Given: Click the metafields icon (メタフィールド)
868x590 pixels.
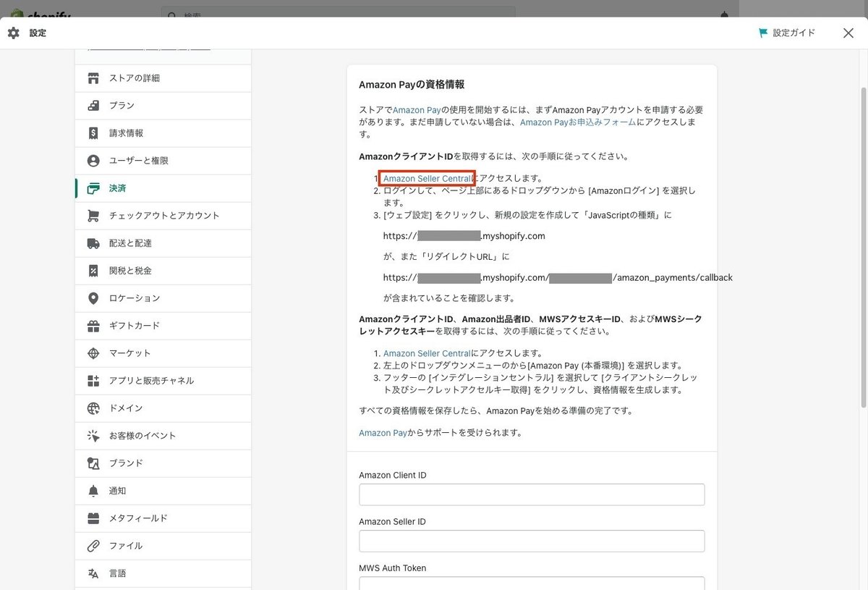Looking at the screenshot, I should click(93, 518).
